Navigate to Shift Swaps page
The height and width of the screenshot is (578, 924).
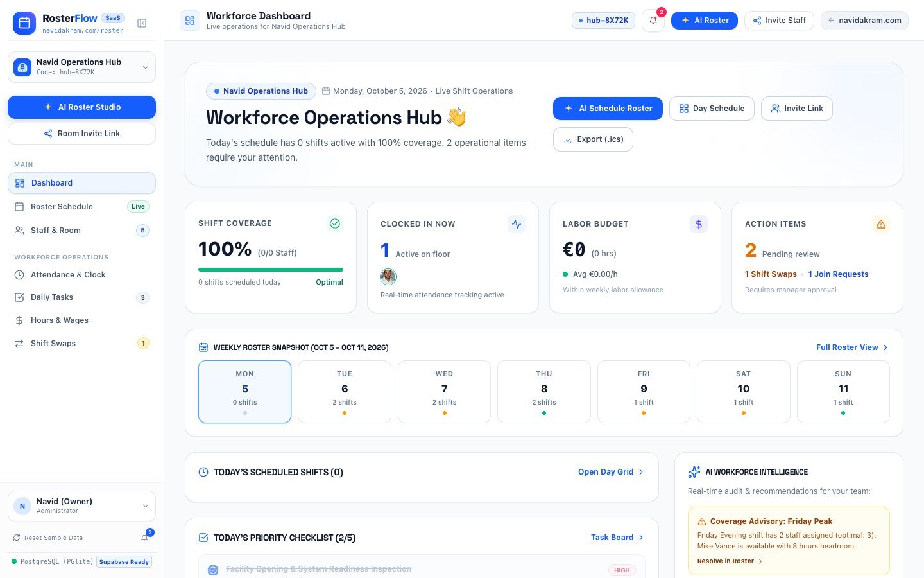81,344
